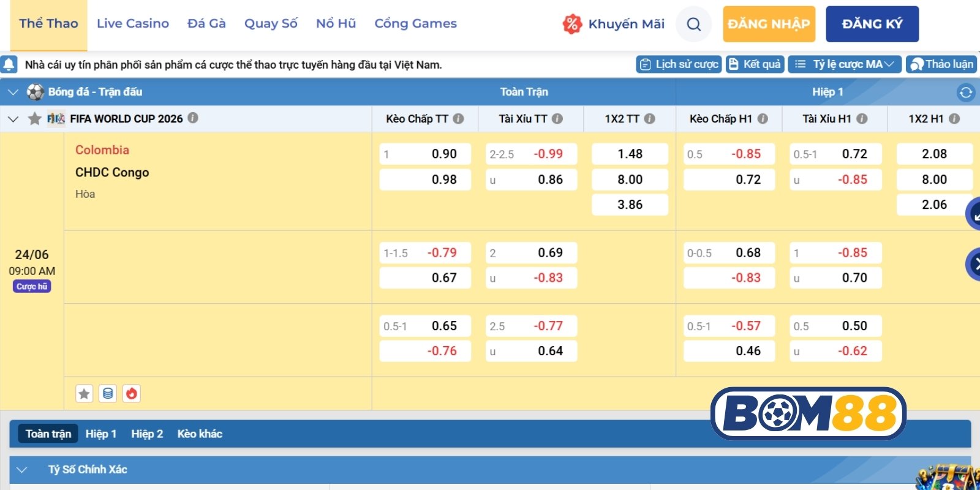980x490 pixels.
Task: Toggle the match favorite star under Hòa
Action: [85, 393]
